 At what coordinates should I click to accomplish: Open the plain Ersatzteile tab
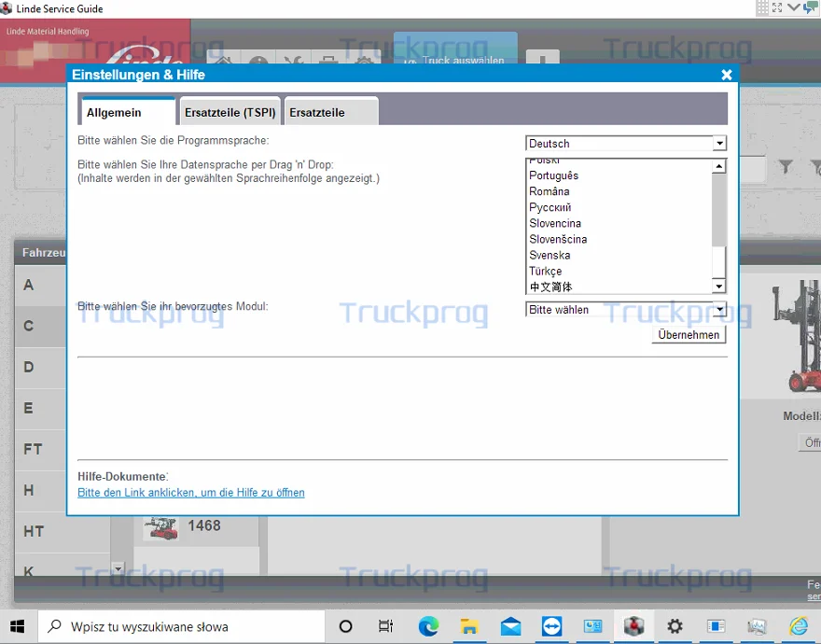click(x=331, y=112)
